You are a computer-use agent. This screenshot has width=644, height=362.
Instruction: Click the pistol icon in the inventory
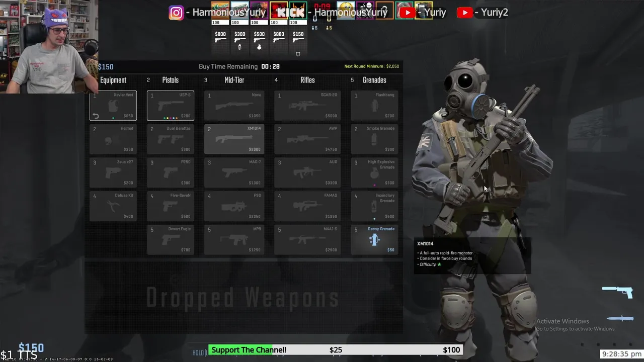point(617,291)
